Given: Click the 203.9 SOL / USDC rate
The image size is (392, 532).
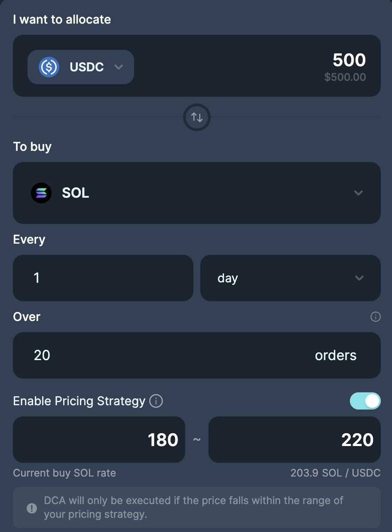Looking at the screenshot, I should point(335,473).
